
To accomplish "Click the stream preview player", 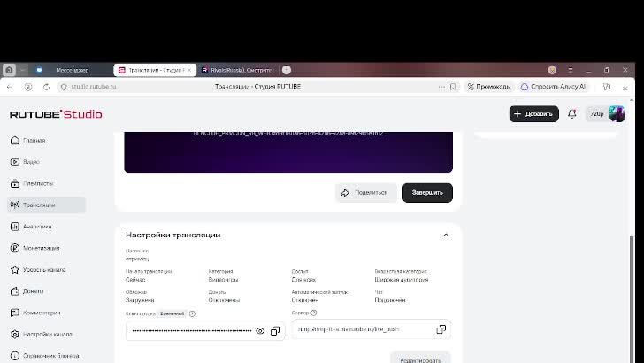I will point(288,152).
